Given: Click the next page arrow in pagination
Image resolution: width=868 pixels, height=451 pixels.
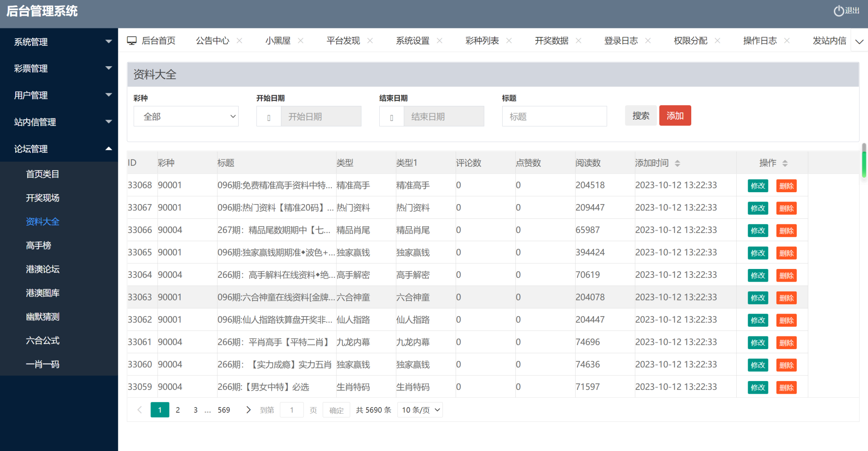Looking at the screenshot, I should 248,410.
